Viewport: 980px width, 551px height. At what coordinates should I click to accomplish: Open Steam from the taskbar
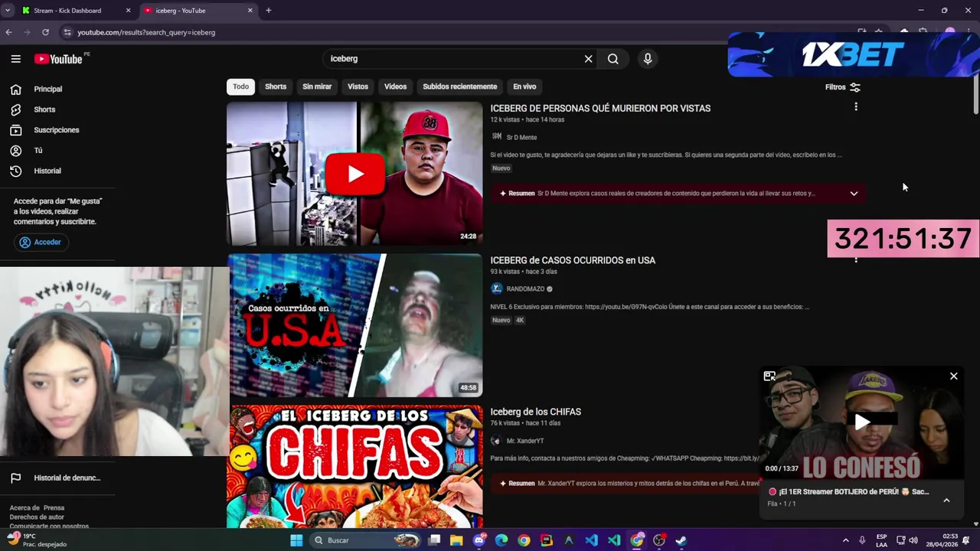[x=681, y=540]
